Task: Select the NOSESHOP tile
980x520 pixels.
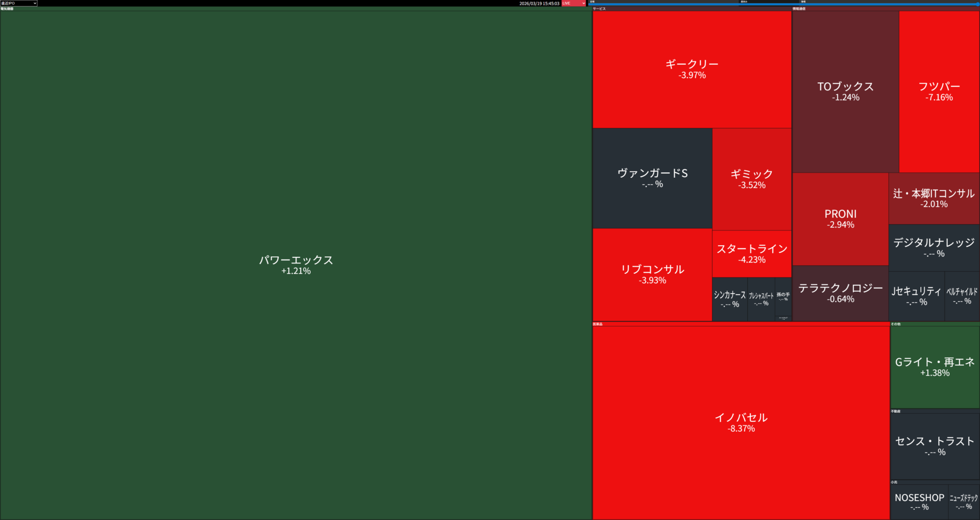Action: [x=919, y=502]
